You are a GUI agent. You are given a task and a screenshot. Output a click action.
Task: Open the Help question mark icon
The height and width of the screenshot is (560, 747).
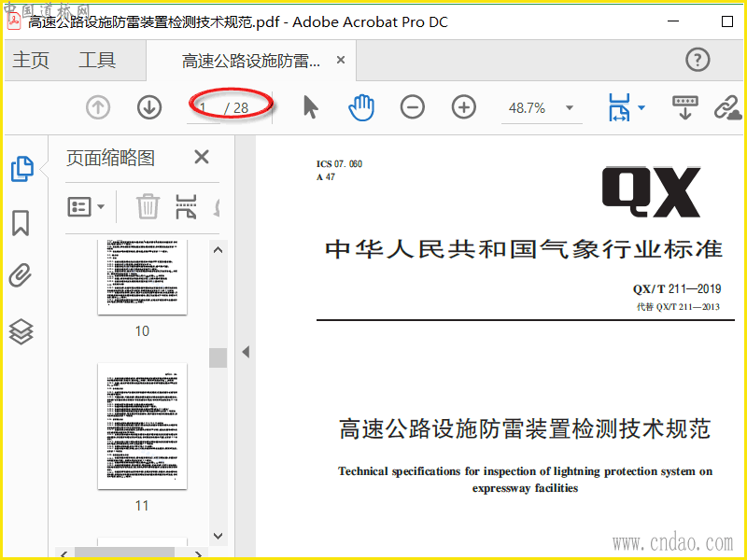click(x=698, y=60)
